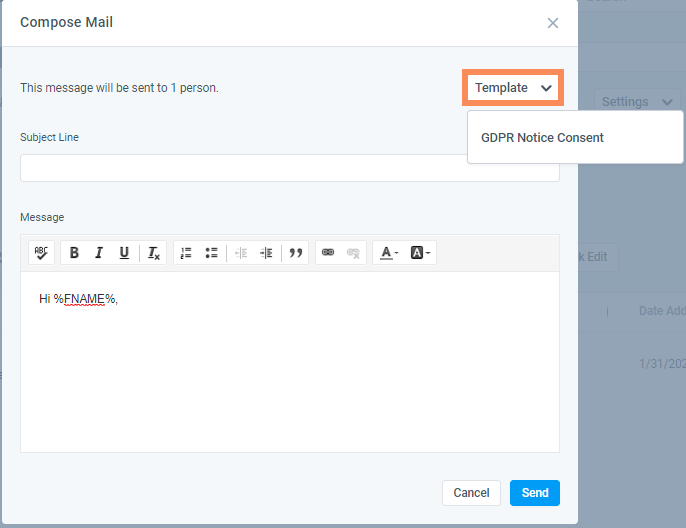Open the Template dropdown
The image size is (686, 528).
tap(513, 87)
